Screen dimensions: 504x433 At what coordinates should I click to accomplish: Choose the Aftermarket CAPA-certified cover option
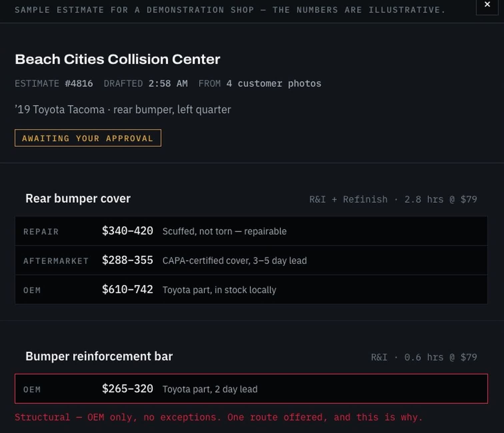pos(251,260)
